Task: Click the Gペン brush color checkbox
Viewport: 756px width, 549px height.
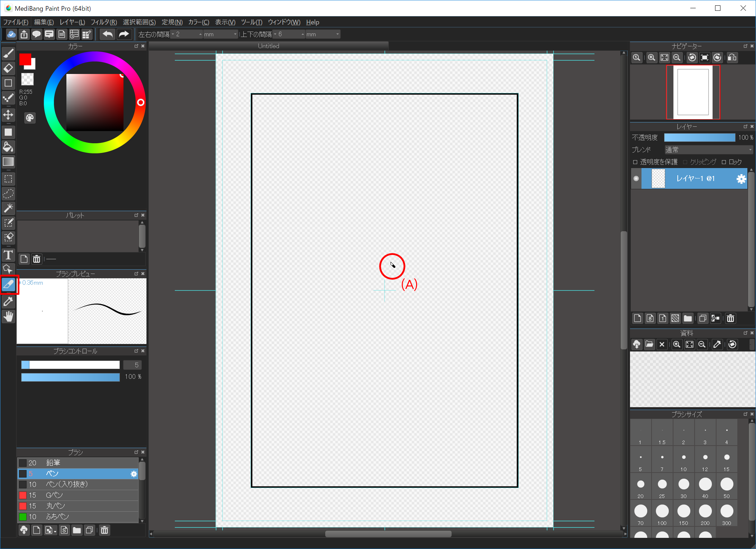Action: pos(23,495)
